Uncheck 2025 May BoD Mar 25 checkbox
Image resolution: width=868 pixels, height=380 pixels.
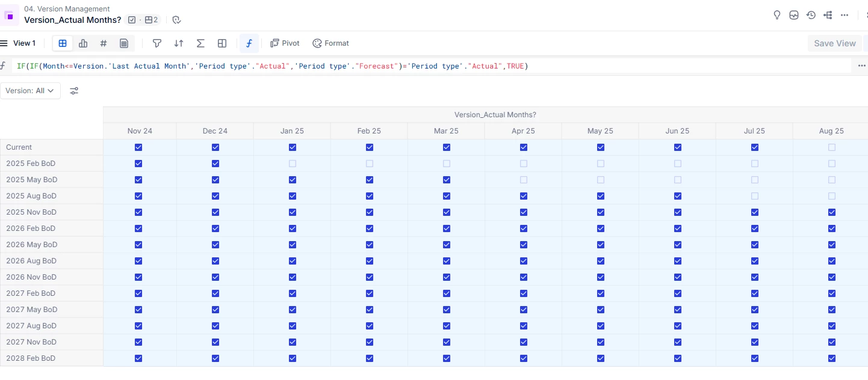447,180
